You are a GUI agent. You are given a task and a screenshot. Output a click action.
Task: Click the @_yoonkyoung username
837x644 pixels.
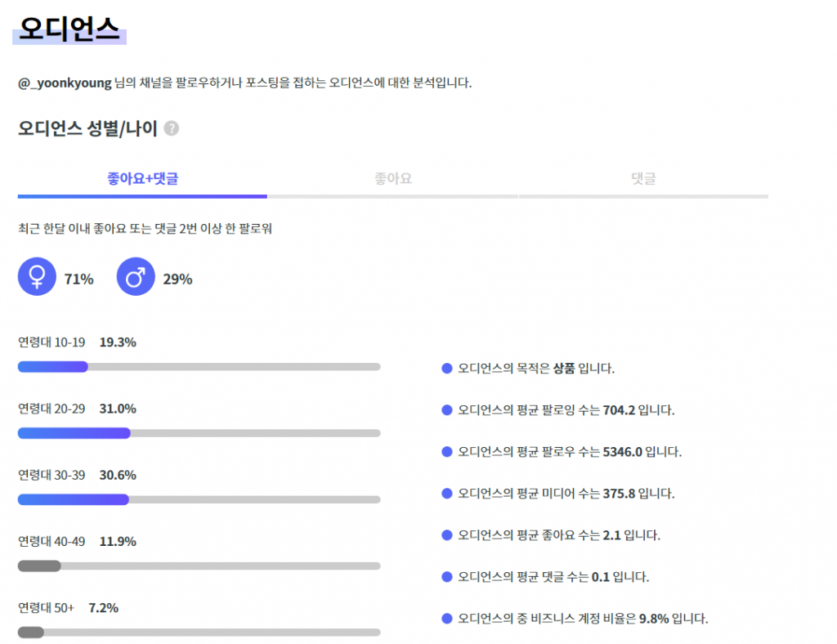pos(65,83)
